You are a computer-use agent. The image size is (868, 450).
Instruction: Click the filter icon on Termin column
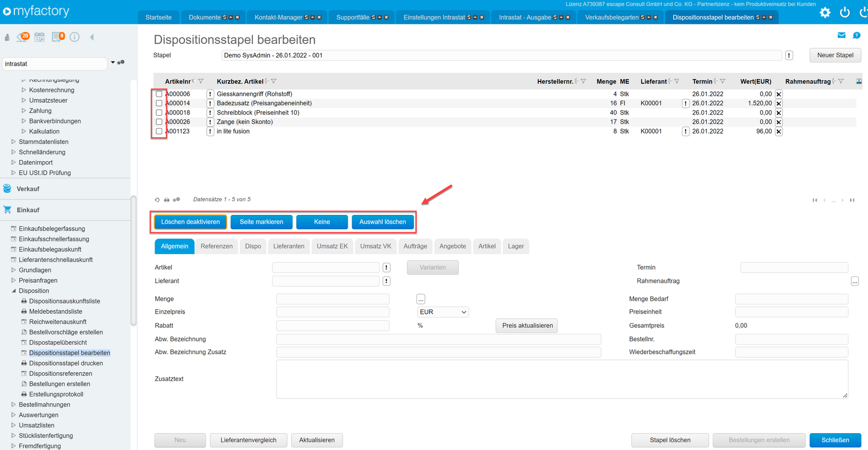pyautogui.click(x=723, y=81)
